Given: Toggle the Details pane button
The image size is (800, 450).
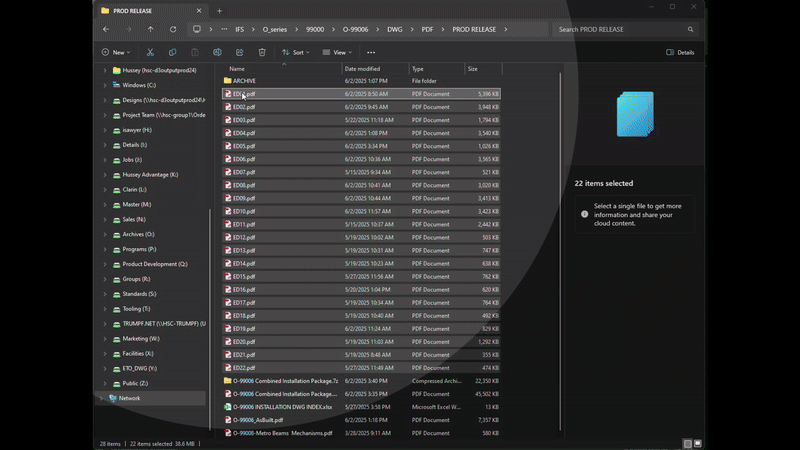Looking at the screenshot, I should (680, 52).
